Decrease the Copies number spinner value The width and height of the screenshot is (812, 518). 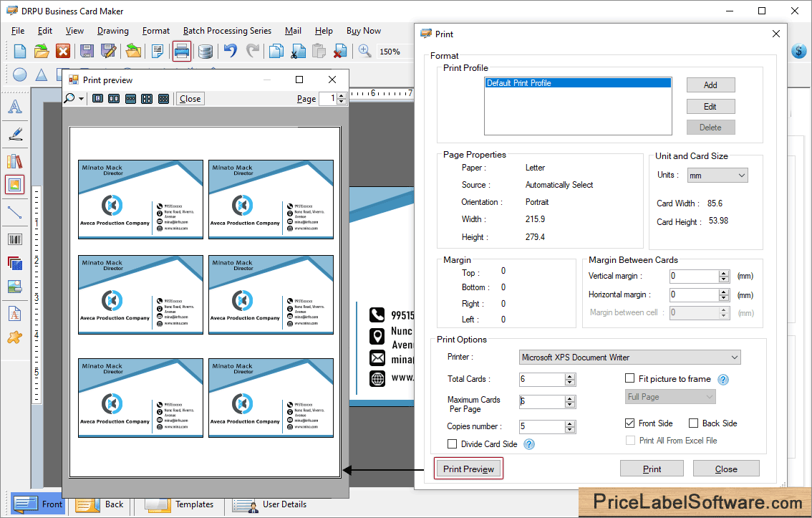pos(570,430)
